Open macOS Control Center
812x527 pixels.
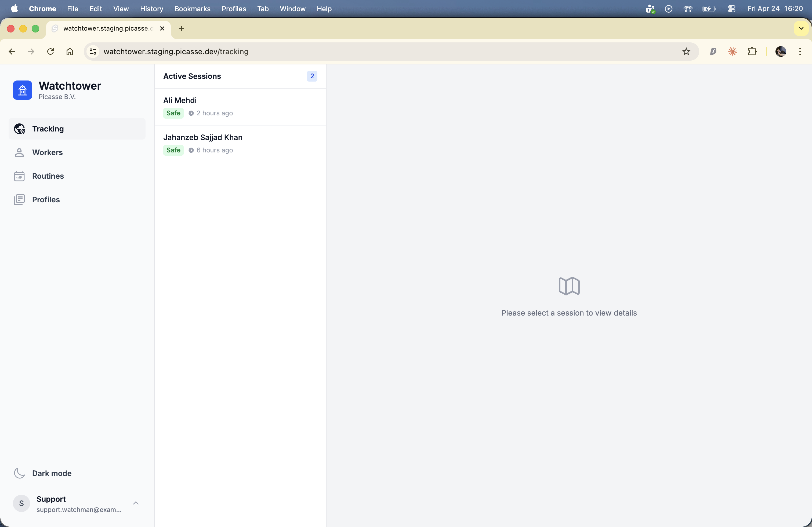[x=731, y=9]
